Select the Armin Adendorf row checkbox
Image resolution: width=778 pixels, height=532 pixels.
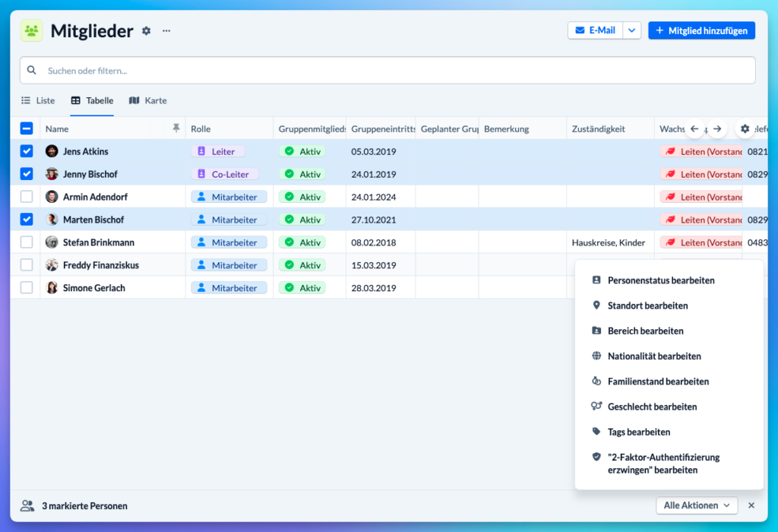(27, 197)
